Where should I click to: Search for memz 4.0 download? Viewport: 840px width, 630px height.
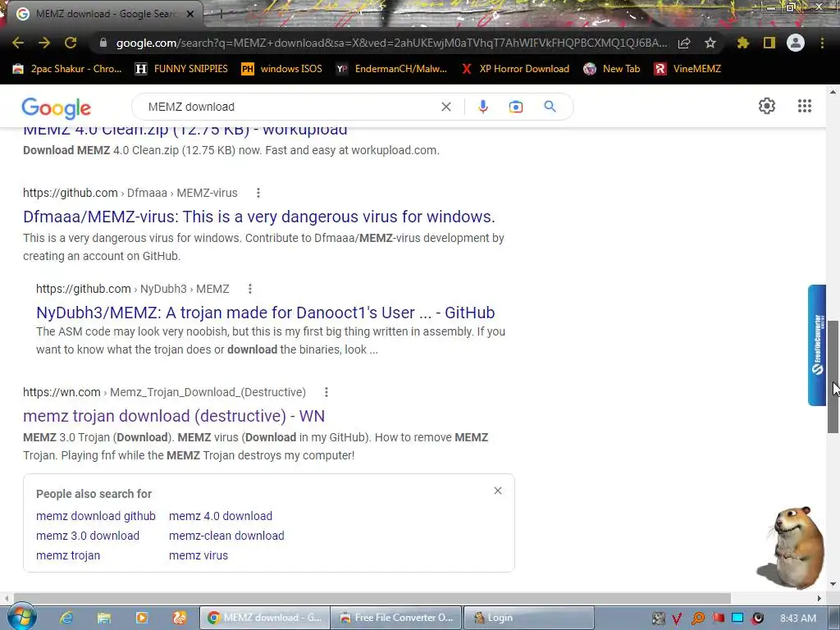coord(221,516)
